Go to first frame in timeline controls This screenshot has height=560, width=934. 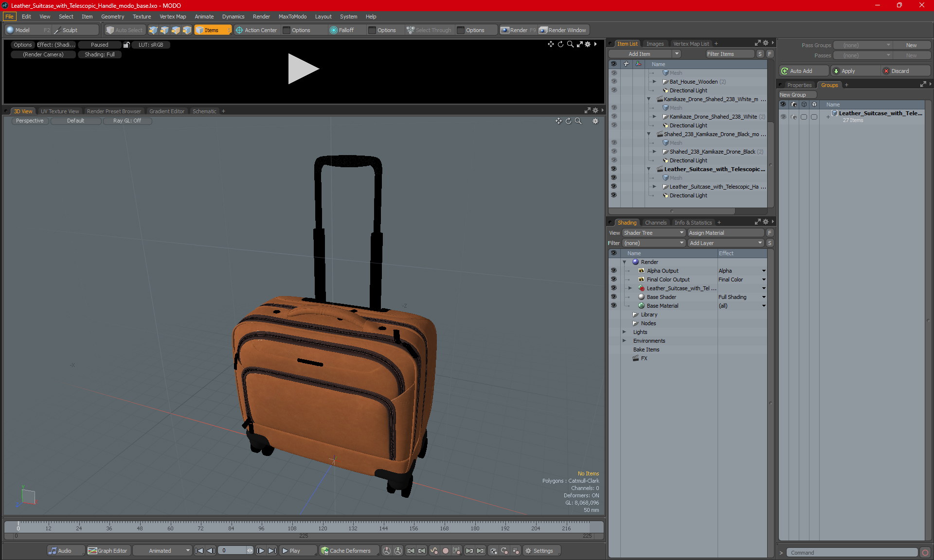pos(199,551)
